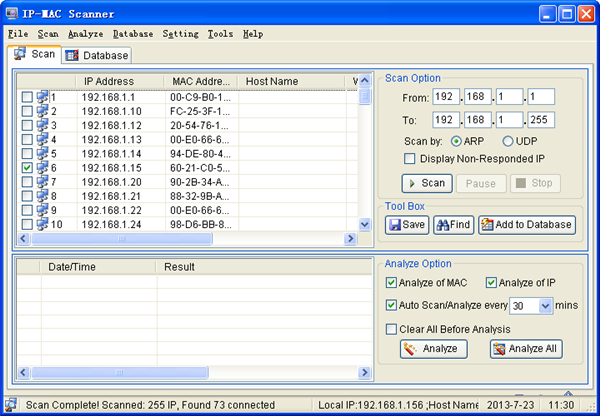Uncheck the selected 192.168.1.15 row checkbox

(27, 168)
